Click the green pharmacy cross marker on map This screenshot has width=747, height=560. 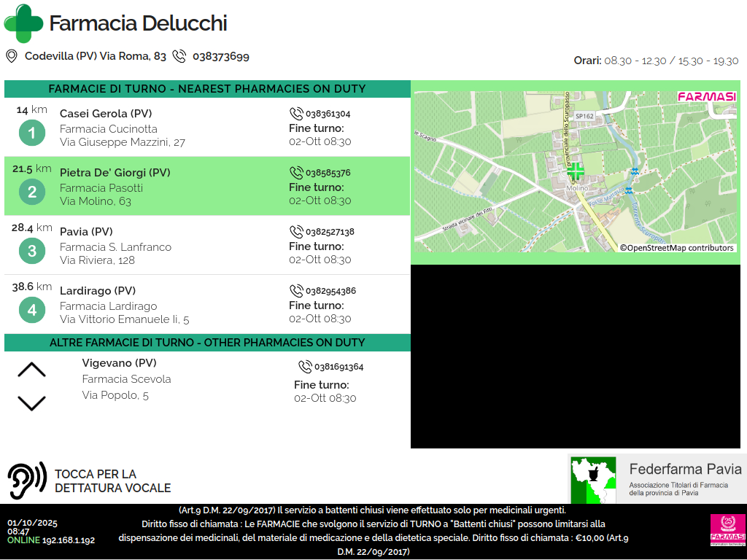[576, 171]
